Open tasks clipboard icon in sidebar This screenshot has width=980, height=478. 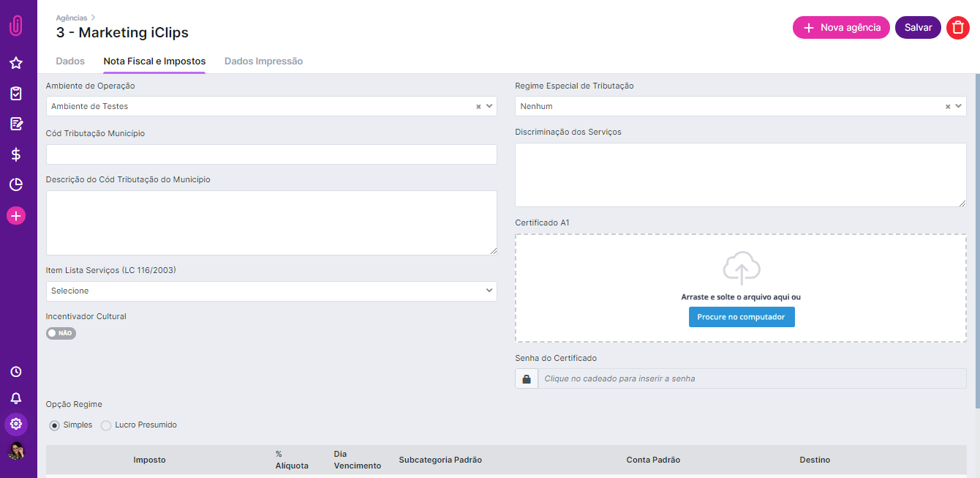click(x=16, y=94)
